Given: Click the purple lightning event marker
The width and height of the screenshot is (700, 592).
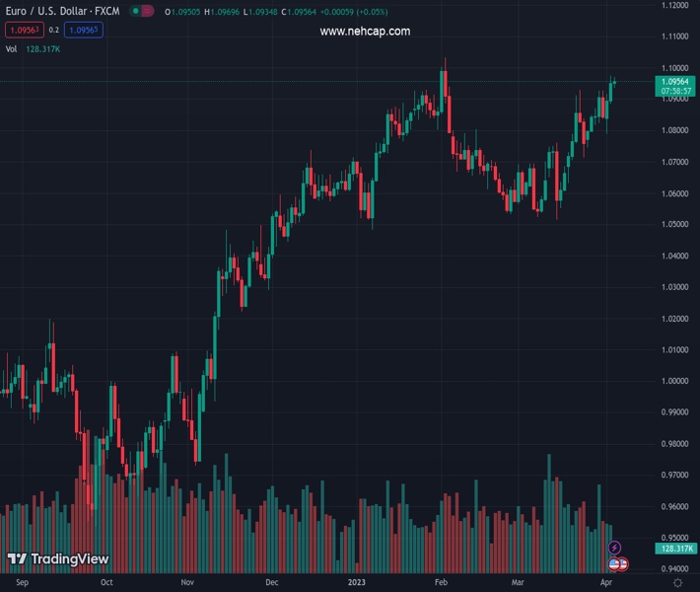Looking at the screenshot, I should 615,547.
